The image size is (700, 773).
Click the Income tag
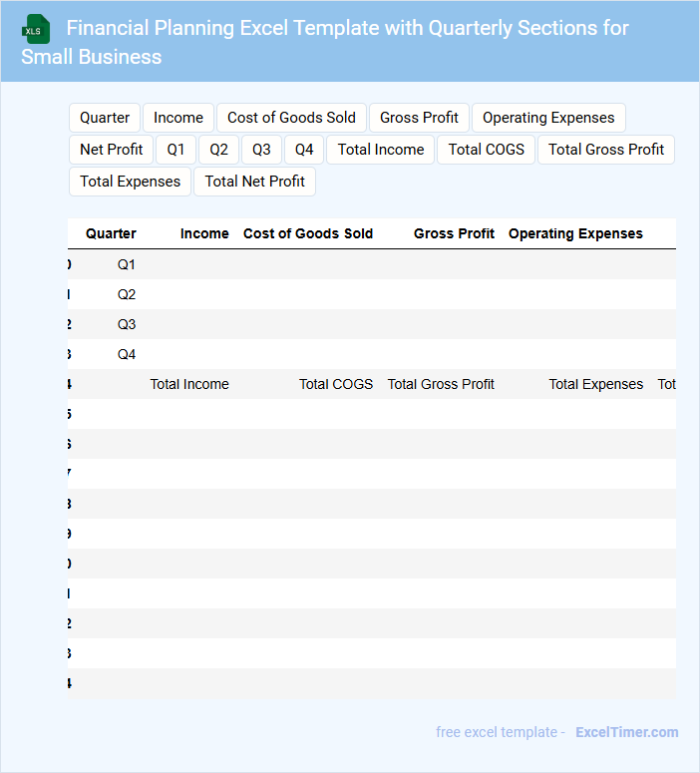[x=178, y=118]
